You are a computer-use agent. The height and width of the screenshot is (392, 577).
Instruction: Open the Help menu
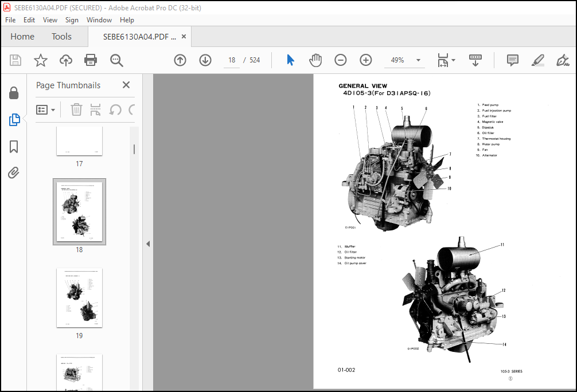coord(127,20)
